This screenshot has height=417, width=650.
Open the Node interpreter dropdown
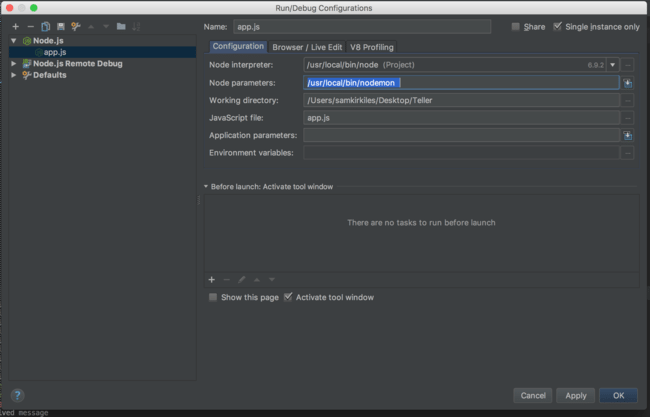(x=611, y=65)
